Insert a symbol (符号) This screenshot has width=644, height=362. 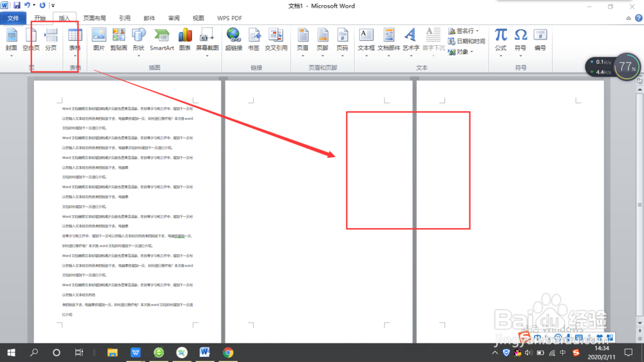(520, 41)
